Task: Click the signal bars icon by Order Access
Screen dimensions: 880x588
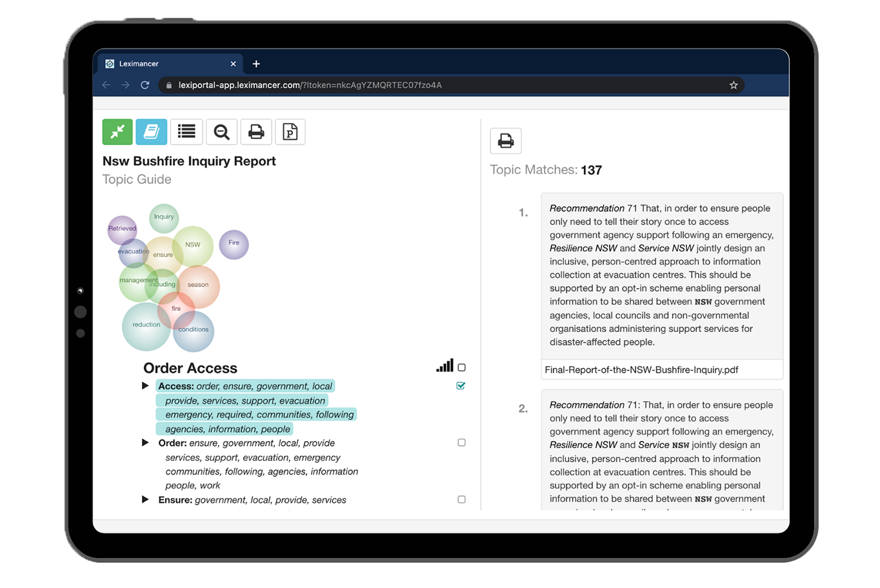Action: [x=445, y=366]
